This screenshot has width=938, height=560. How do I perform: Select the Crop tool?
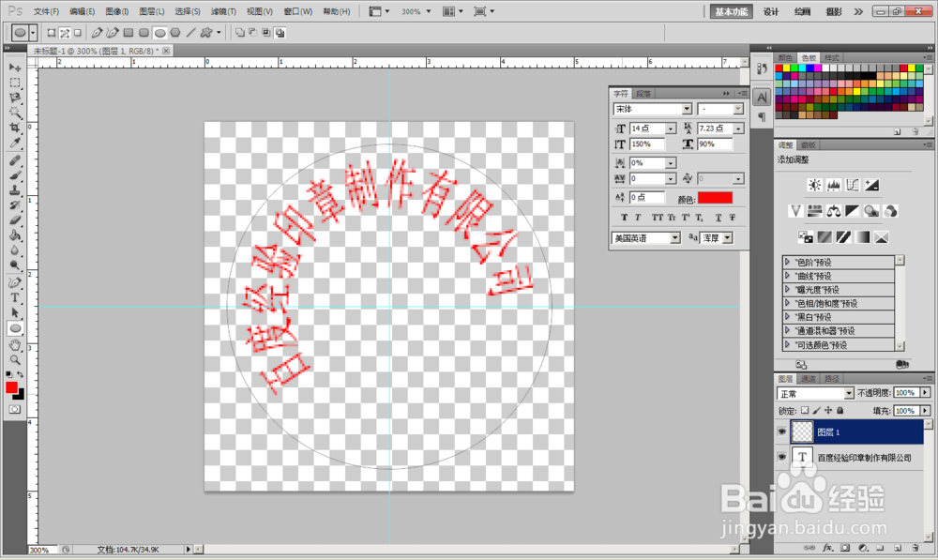coord(15,128)
